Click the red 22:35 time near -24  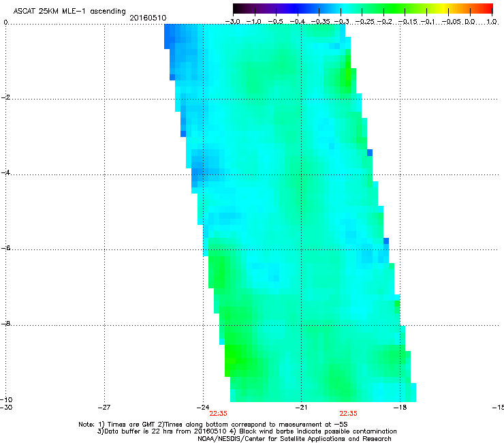pos(218,414)
